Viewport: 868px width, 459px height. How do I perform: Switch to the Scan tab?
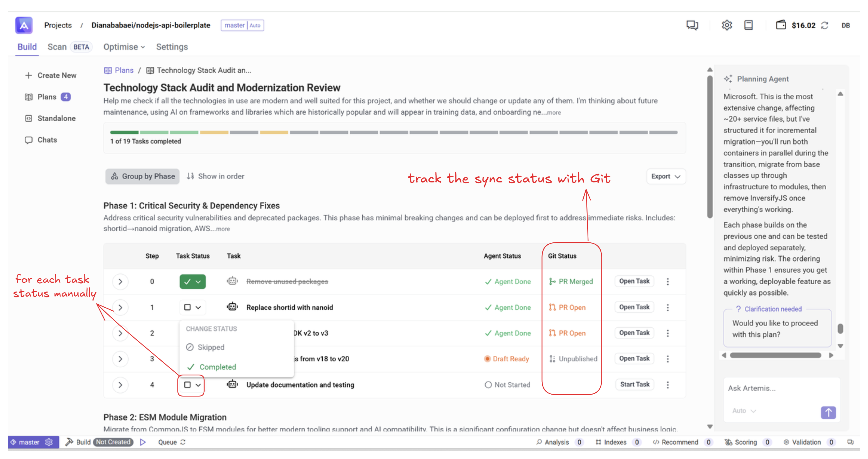tap(57, 47)
